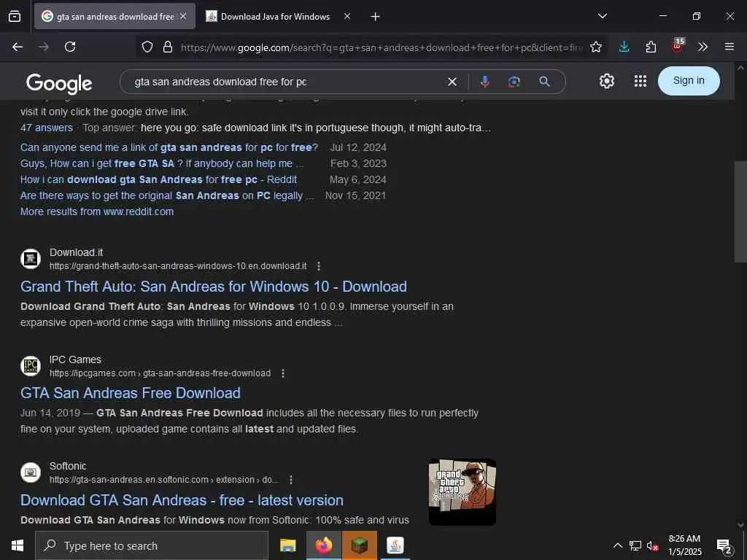
Task: Open Minecraft block icon on taskbar
Action: [360, 545]
